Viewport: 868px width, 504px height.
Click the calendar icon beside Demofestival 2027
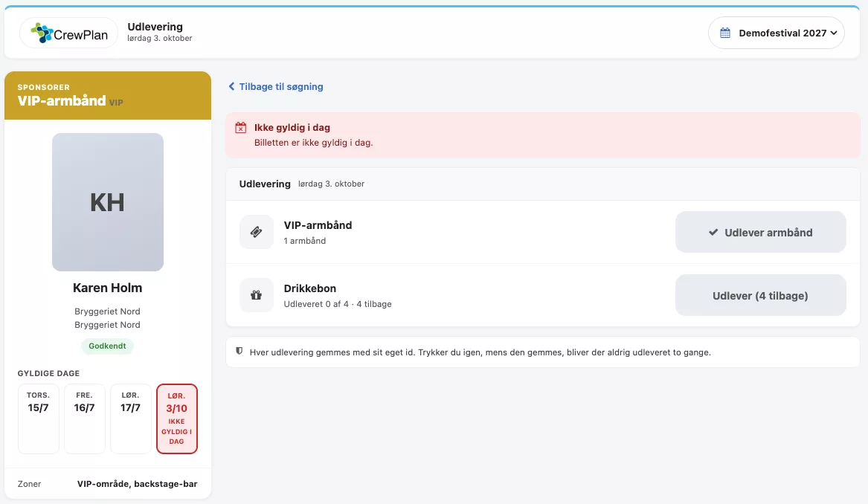(x=725, y=33)
